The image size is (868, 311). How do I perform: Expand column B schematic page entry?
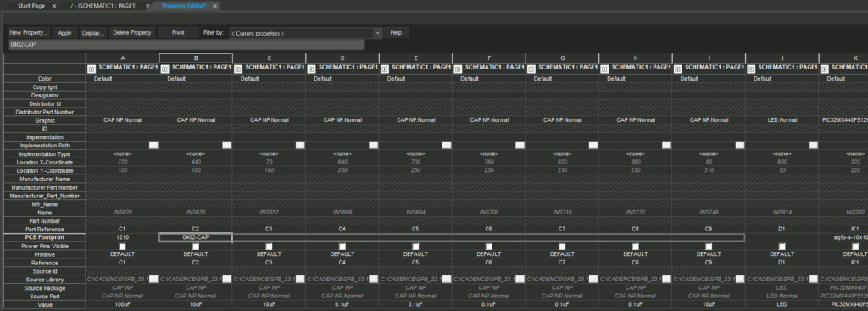tap(164, 69)
